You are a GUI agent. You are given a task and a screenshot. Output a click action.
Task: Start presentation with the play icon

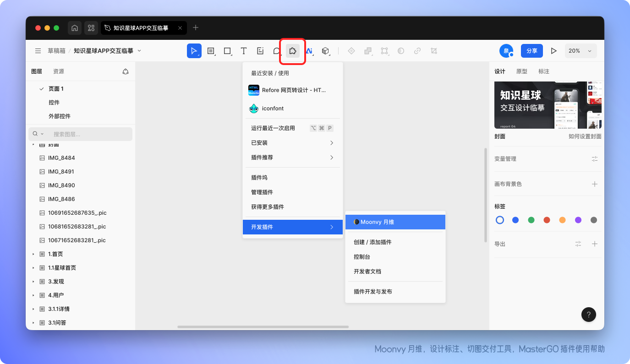tap(554, 51)
